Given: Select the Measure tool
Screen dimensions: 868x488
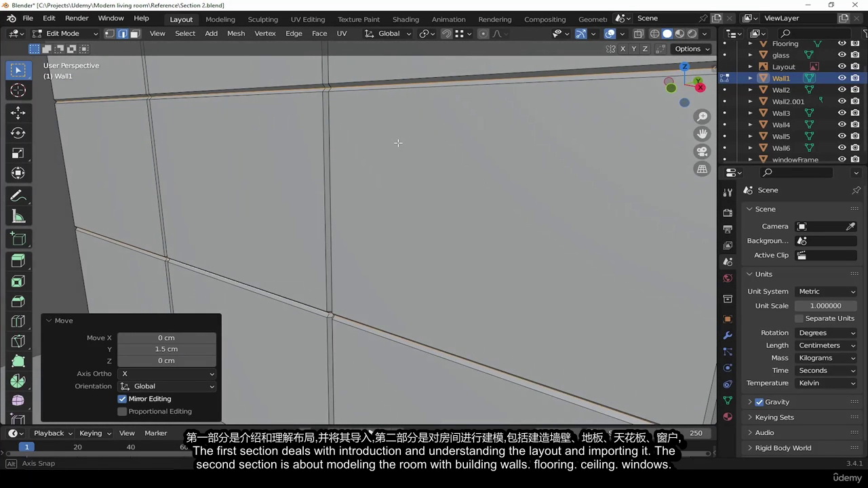Looking at the screenshot, I should [18, 217].
